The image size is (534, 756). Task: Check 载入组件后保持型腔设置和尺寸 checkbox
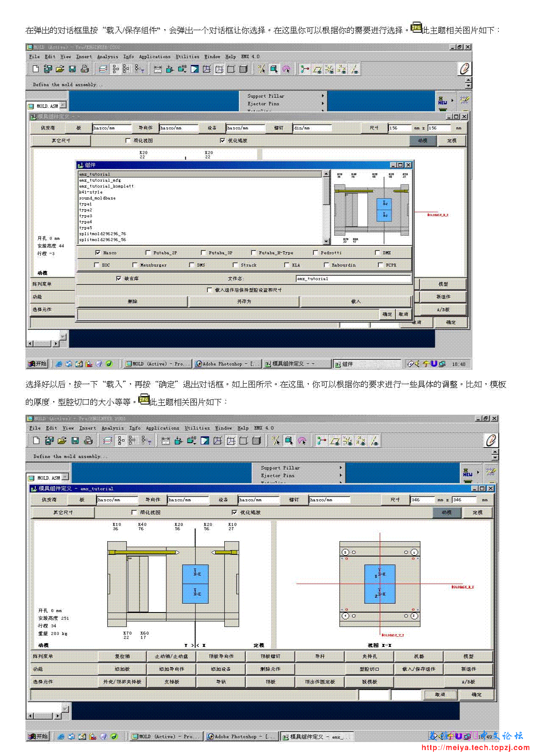(x=210, y=290)
